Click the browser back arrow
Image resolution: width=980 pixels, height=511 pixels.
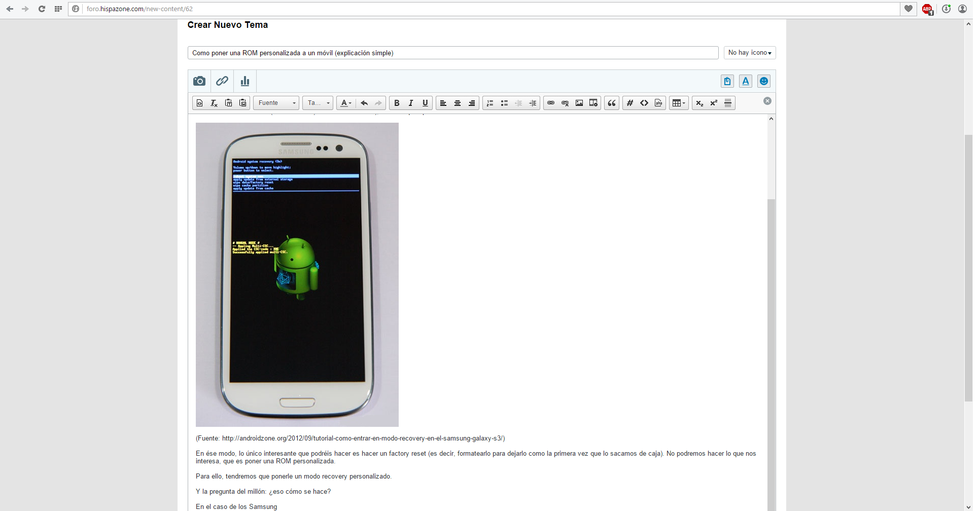(10, 9)
